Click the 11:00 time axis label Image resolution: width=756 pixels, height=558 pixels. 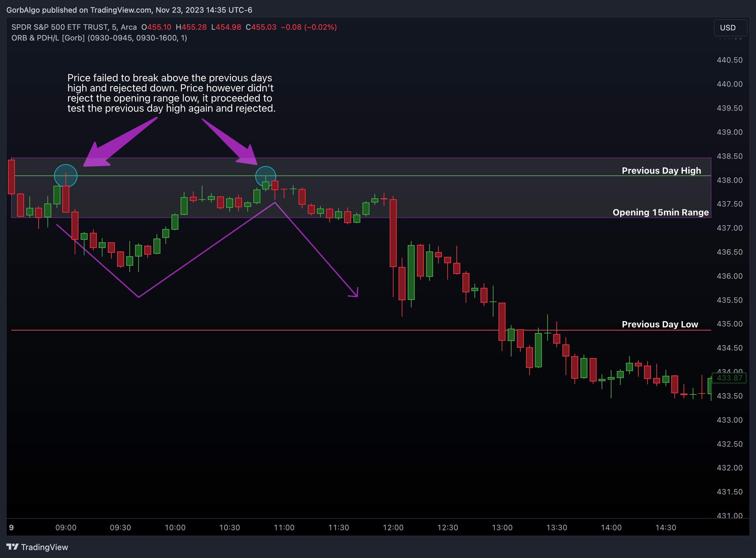click(x=284, y=528)
